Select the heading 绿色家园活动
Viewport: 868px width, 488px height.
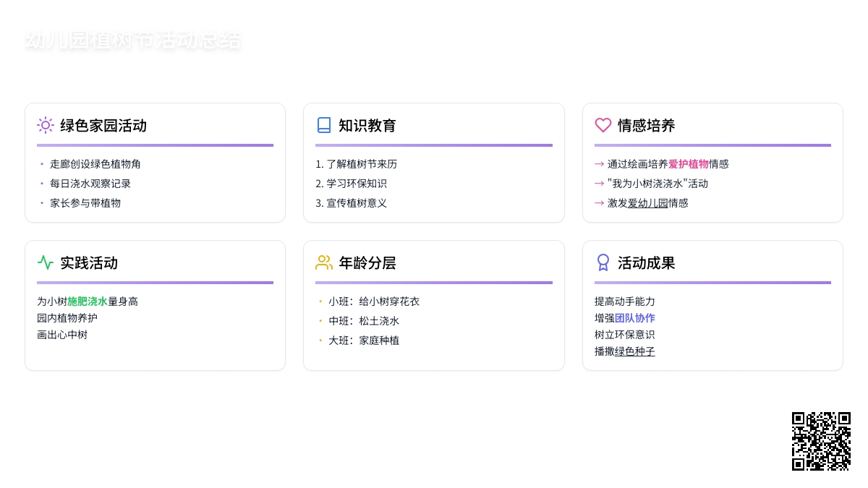pyautogui.click(x=103, y=126)
